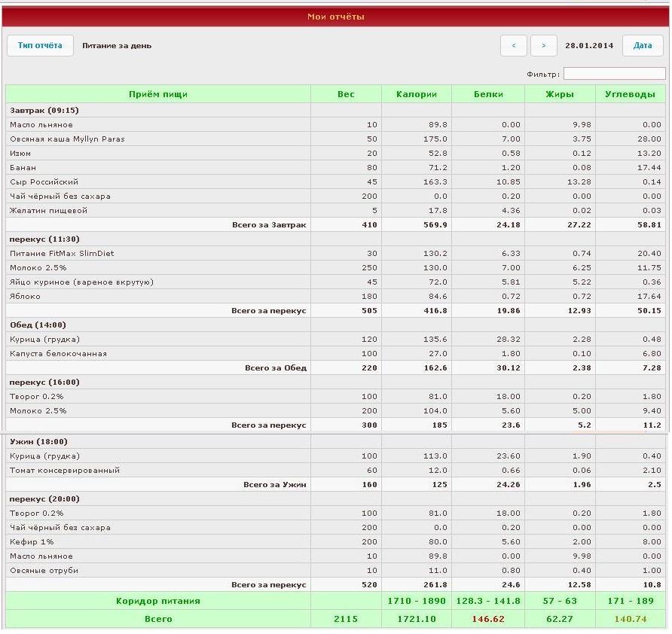Focus the Фильтр input field
The height and width of the screenshot is (634, 672).
[614, 74]
